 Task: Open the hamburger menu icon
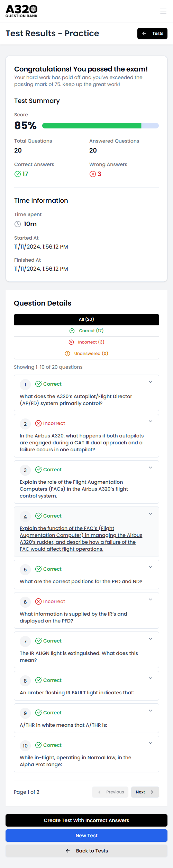click(x=163, y=11)
